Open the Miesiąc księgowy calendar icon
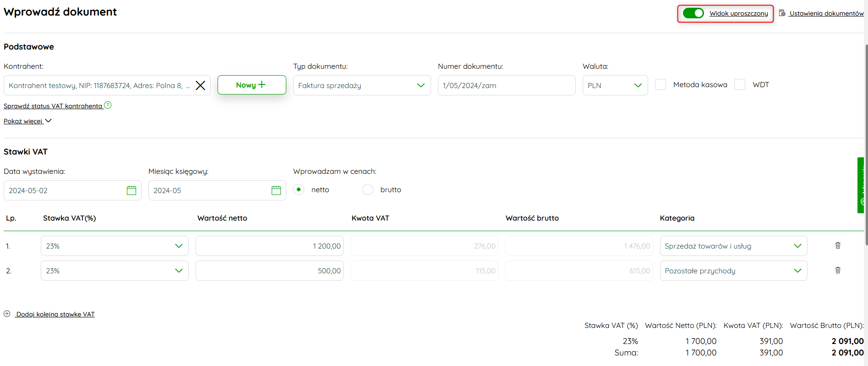This screenshot has width=868, height=366. [x=276, y=190]
